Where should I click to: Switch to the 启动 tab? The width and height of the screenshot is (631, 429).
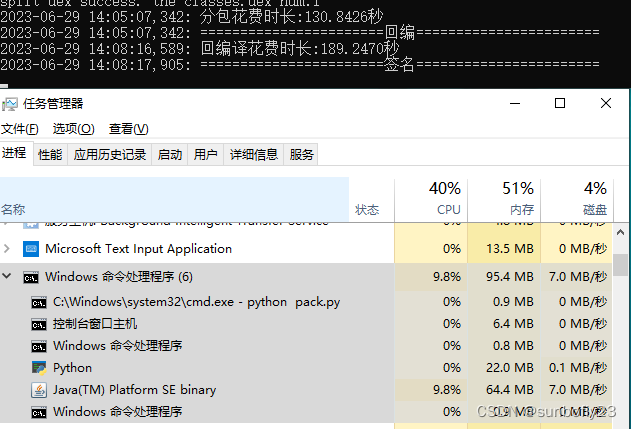170,155
